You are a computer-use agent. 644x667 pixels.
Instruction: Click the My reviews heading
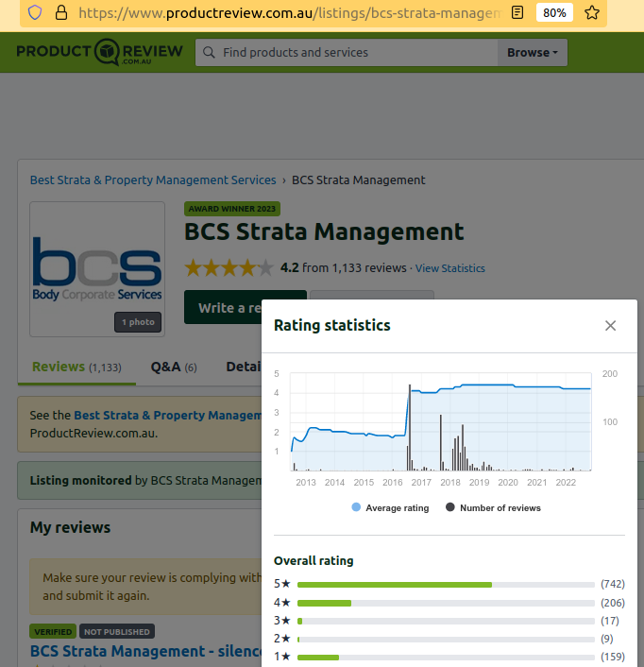[70, 527]
